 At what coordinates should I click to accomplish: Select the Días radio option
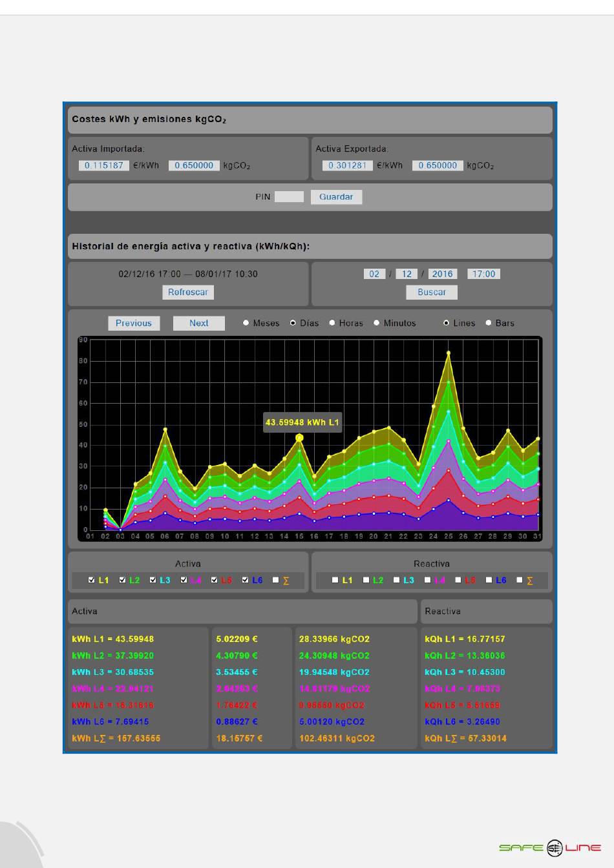(x=293, y=323)
